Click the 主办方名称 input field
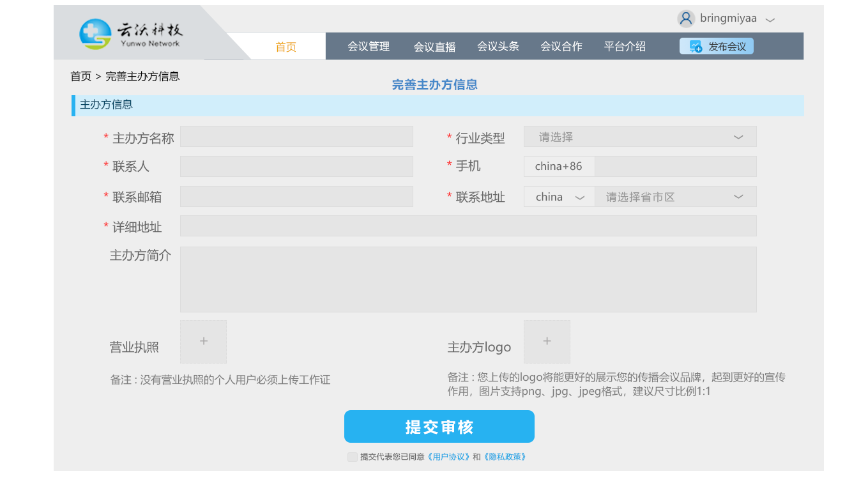Image resolution: width=868 pixels, height=483 pixels. pyautogui.click(x=296, y=137)
